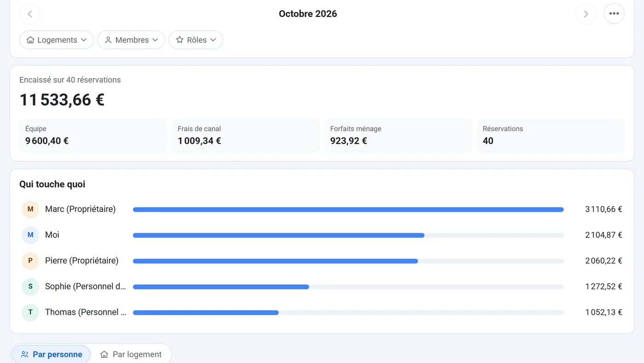Click Marc's avatar icon

[30, 209]
